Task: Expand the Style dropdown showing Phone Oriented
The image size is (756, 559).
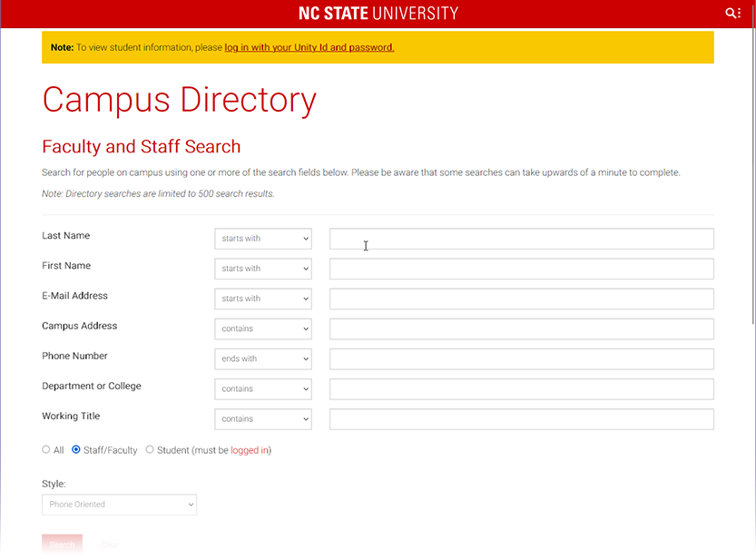Action: 119,505
